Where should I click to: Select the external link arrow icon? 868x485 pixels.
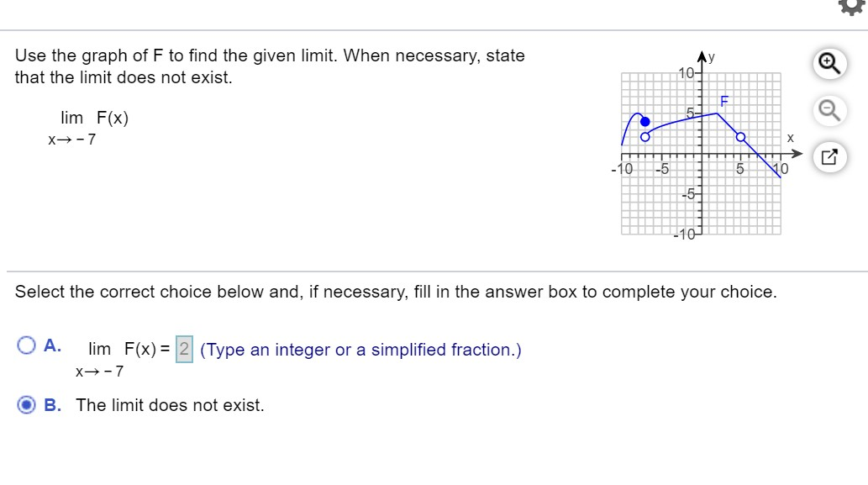click(x=828, y=156)
